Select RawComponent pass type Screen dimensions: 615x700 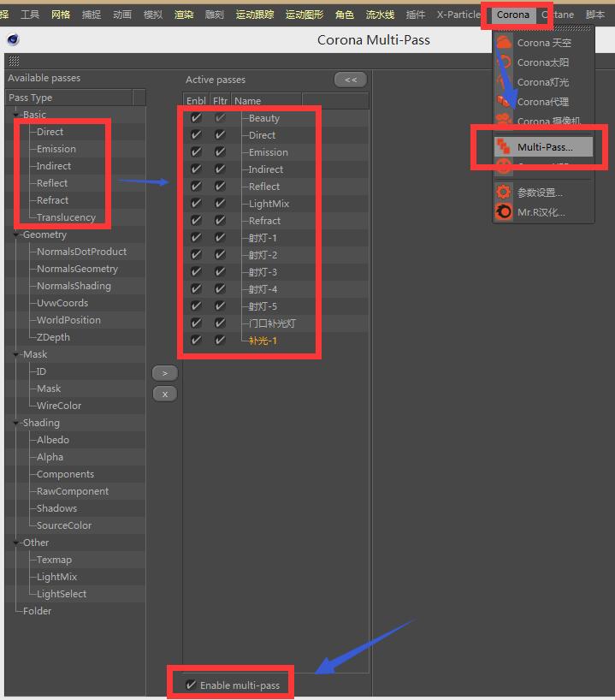[x=73, y=491]
